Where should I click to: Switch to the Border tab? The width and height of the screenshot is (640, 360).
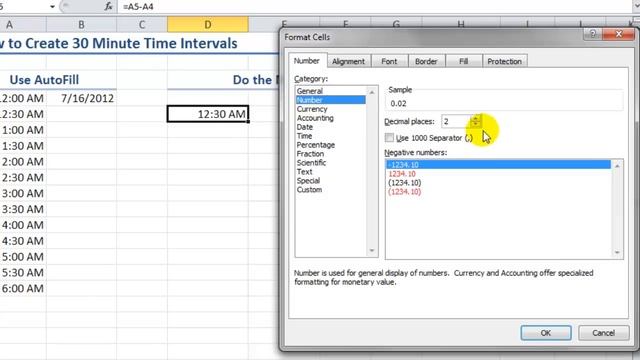pyautogui.click(x=426, y=61)
